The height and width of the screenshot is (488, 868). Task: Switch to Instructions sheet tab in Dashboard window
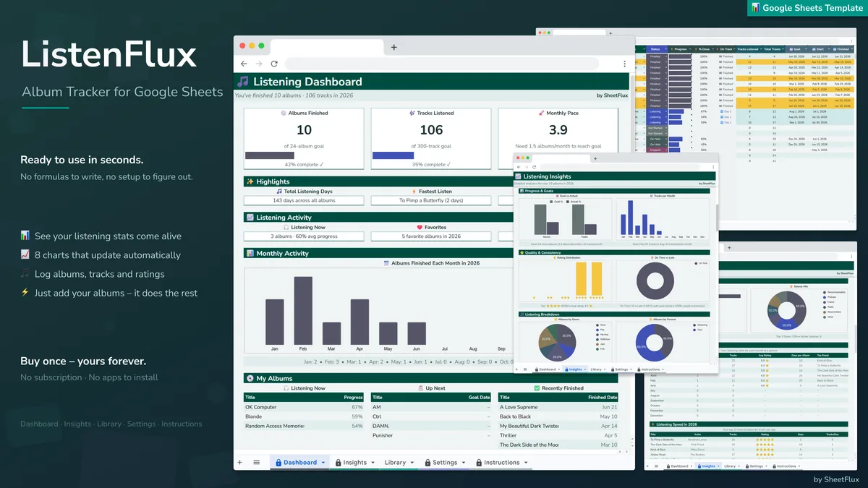click(501, 462)
